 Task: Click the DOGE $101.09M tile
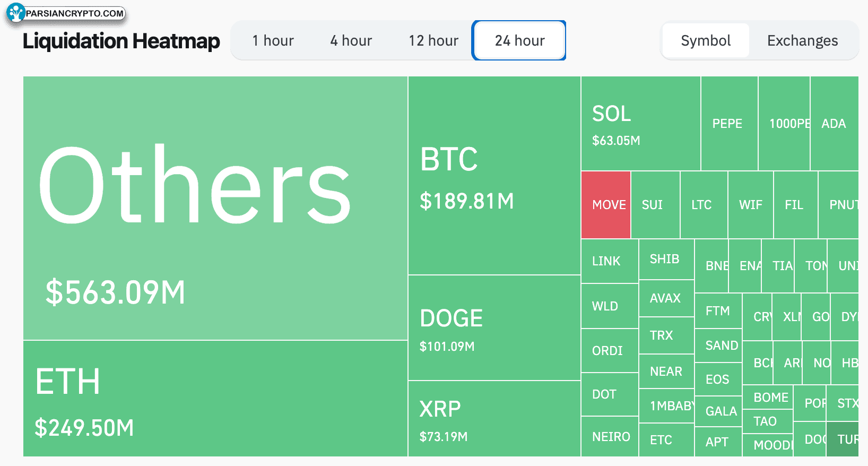494,328
